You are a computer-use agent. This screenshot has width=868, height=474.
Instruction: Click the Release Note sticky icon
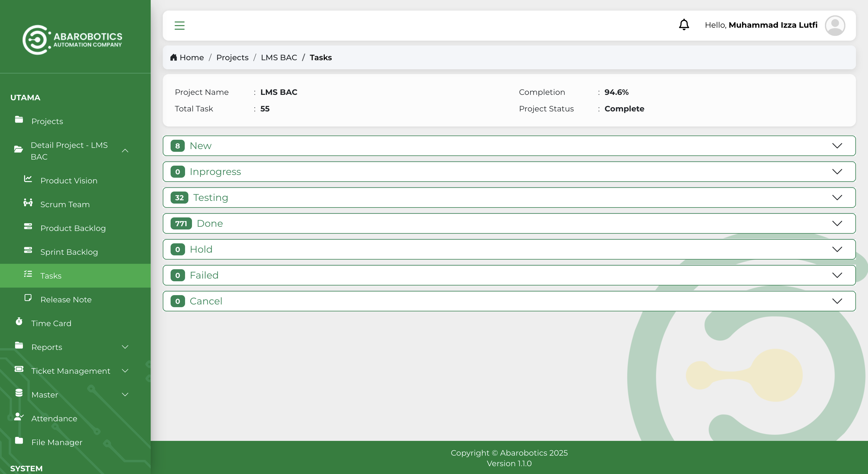[x=28, y=298]
